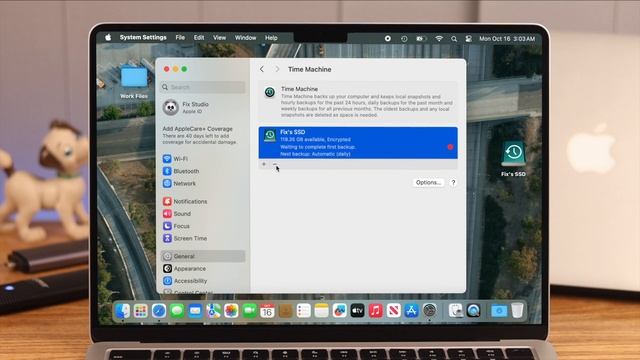The height and width of the screenshot is (360, 640).
Task: Select General in the sidebar
Action: coord(203,256)
